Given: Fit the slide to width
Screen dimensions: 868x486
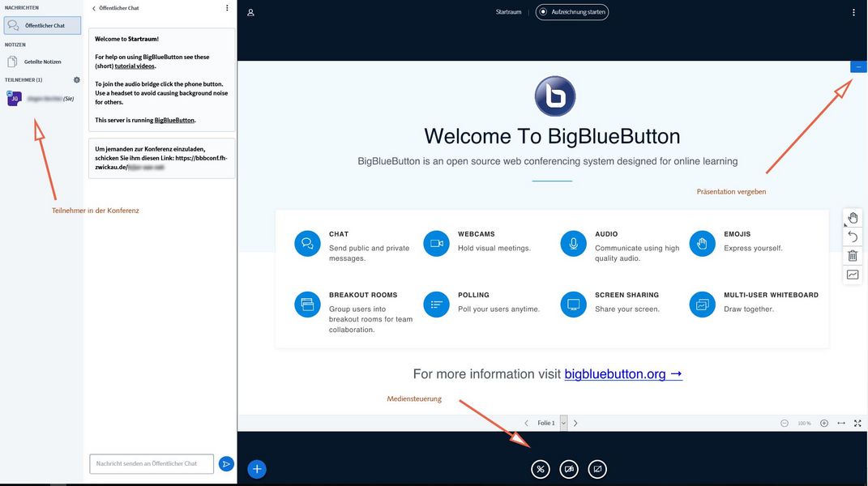Looking at the screenshot, I should pos(841,423).
